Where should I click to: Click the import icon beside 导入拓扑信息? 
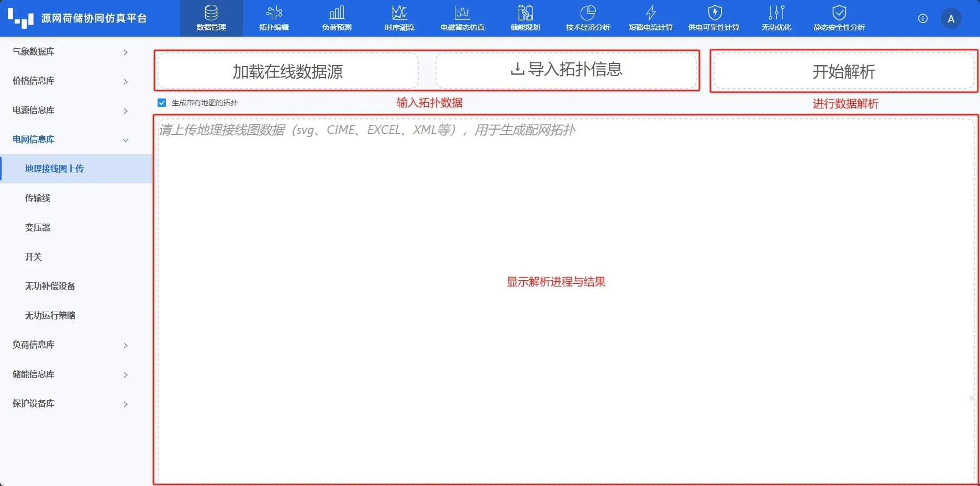click(517, 69)
